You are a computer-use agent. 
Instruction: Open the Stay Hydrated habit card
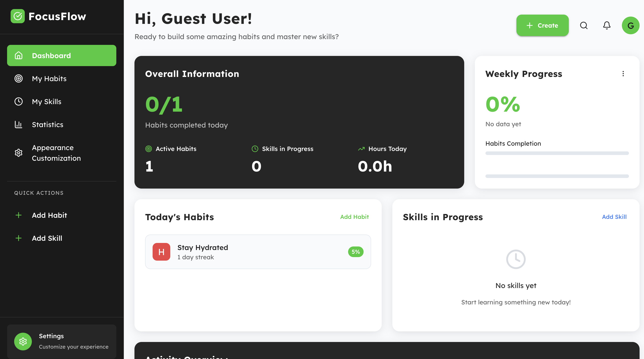(257, 252)
